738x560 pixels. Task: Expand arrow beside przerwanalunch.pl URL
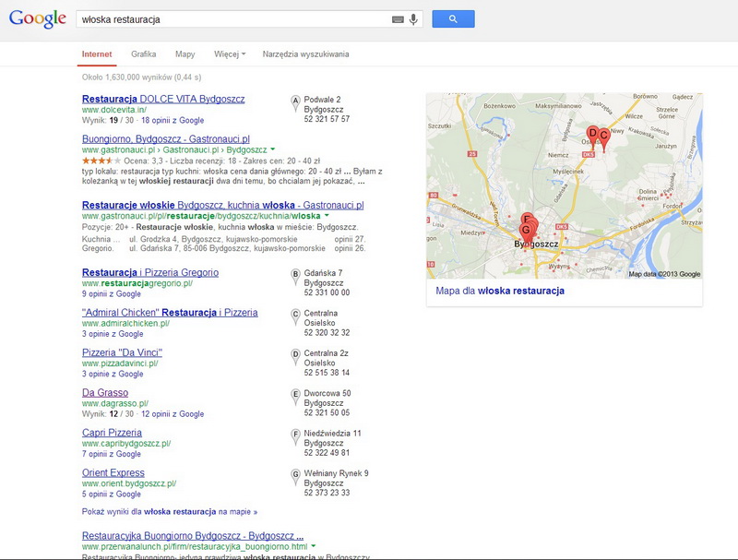pyautogui.click(x=313, y=546)
